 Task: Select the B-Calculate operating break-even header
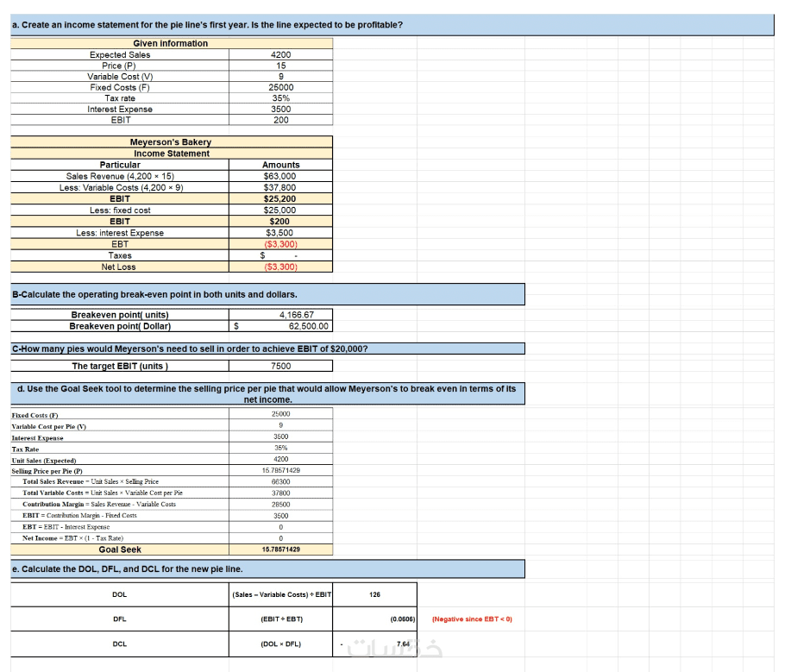(267, 294)
